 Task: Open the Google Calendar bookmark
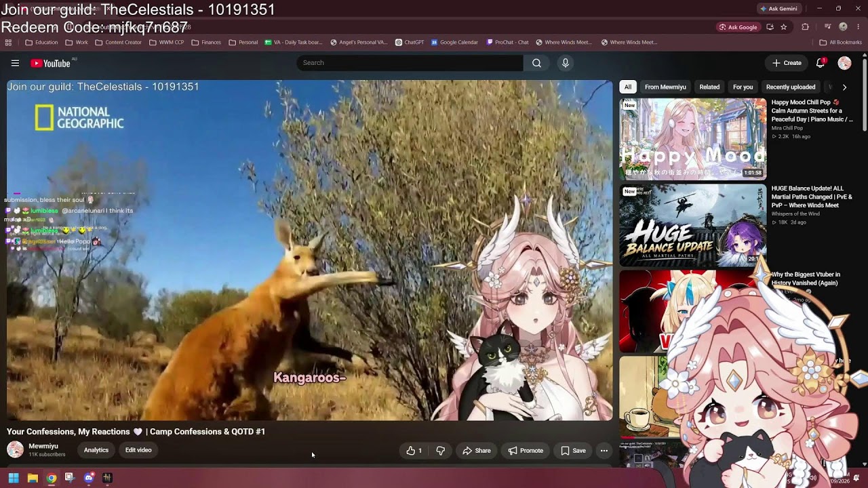pyautogui.click(x=454, y=42)
